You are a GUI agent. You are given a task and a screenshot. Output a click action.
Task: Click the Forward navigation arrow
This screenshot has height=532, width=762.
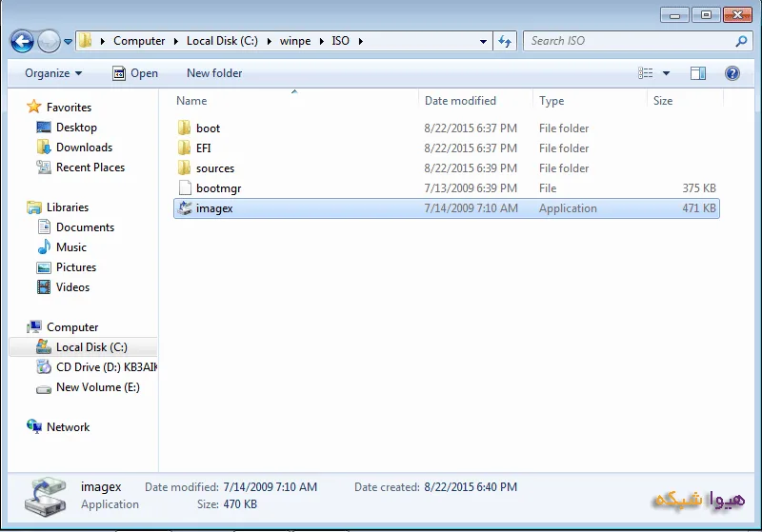49,41
